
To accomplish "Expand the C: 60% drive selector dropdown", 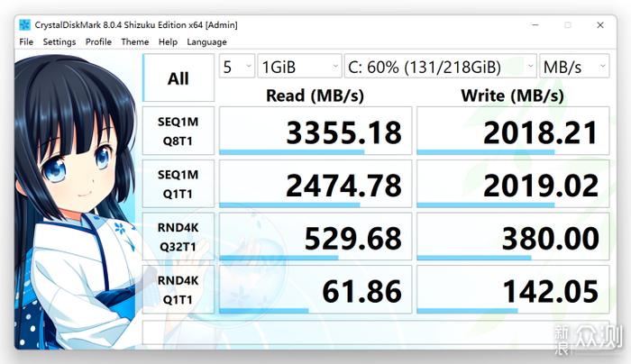I will [x=441, y=67].
